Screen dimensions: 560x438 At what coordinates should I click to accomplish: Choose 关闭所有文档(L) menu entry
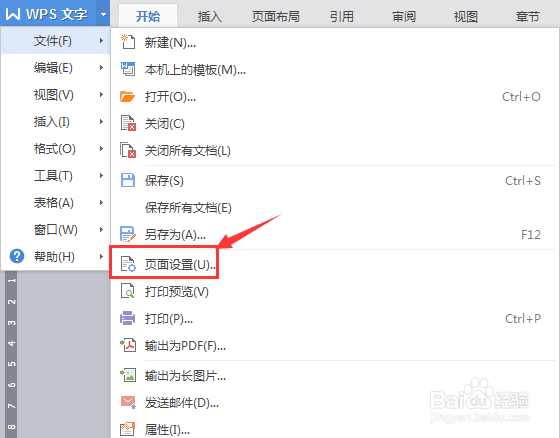pos(335,150)
